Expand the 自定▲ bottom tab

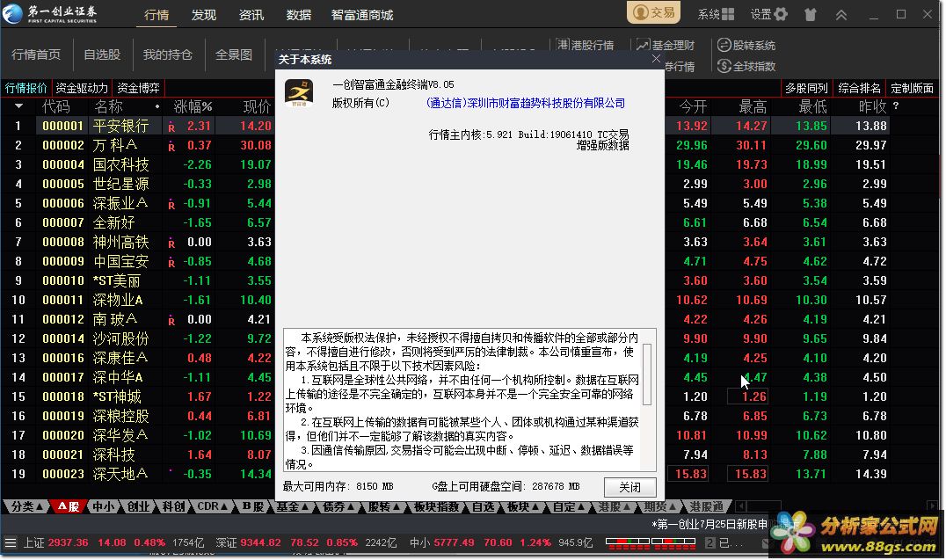click(569, 506)
